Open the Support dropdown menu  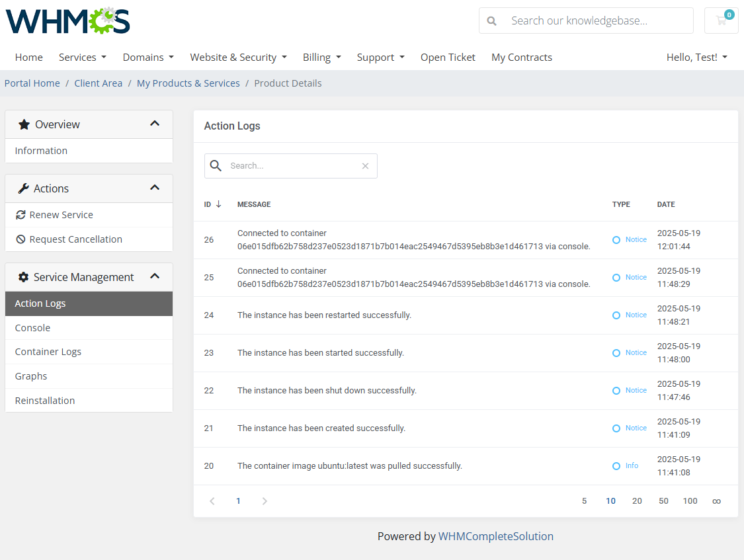point(380,58)
